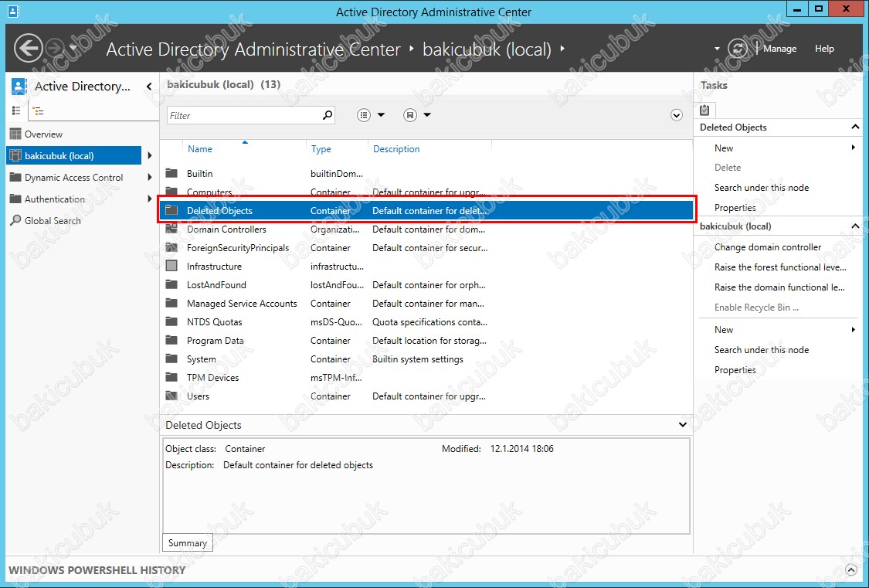
Task: Click the refresh icon in header
Action: tap(738, 48)
